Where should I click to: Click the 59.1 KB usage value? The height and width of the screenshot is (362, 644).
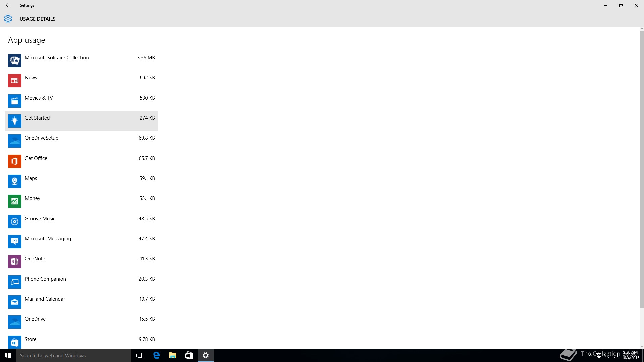(x=147, y=178)
